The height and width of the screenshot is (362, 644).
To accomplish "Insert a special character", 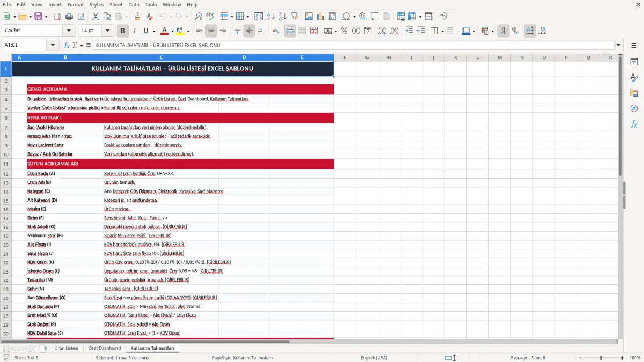I will pyautogui.click(x=346, y=17).
